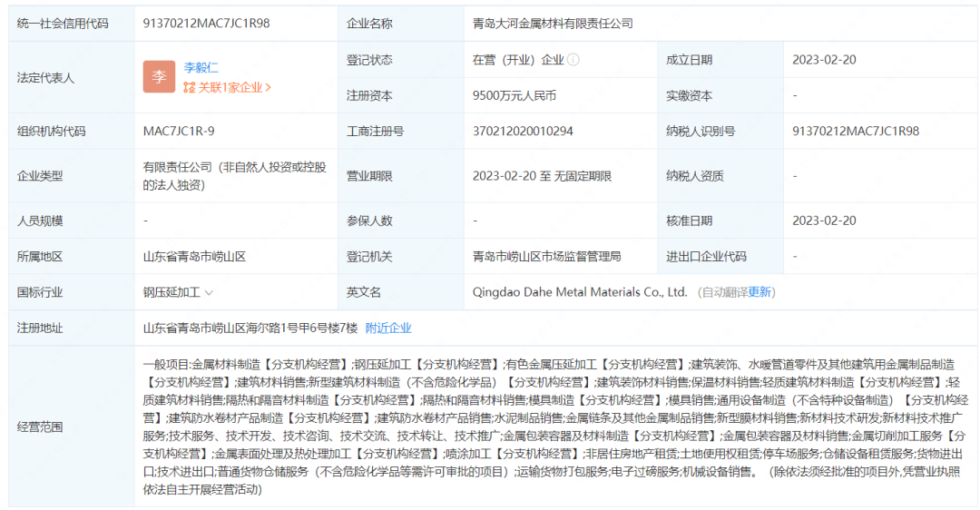The width and height of the screenshot is (980, 510).
Task: Click the 工商注册号 label
Action: pos(375,132)
